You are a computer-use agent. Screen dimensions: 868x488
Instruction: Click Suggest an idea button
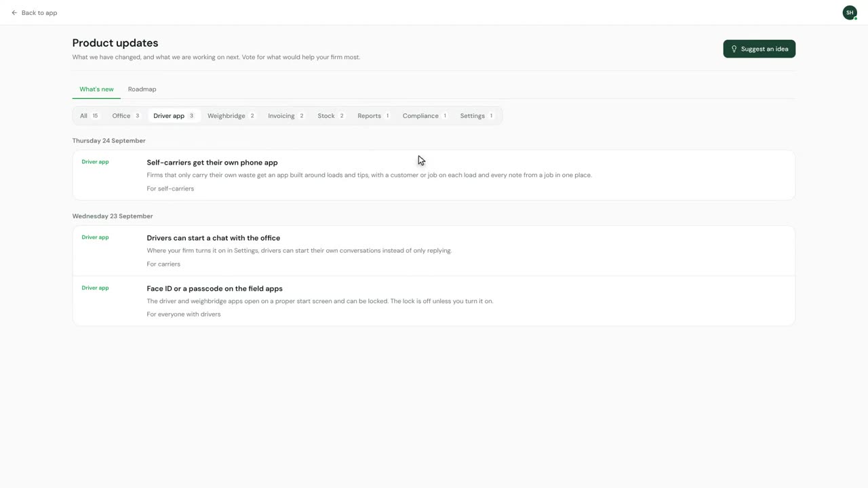pos(759,49)
